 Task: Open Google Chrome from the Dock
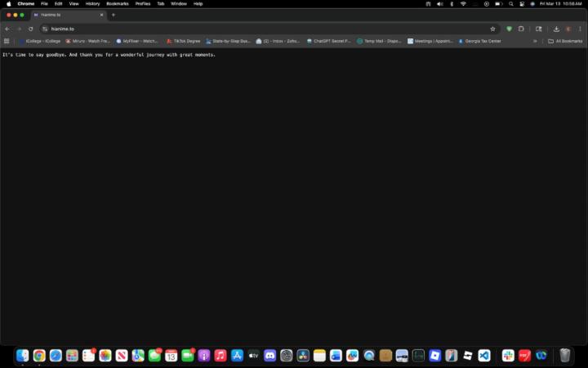[x=39, y=355]
